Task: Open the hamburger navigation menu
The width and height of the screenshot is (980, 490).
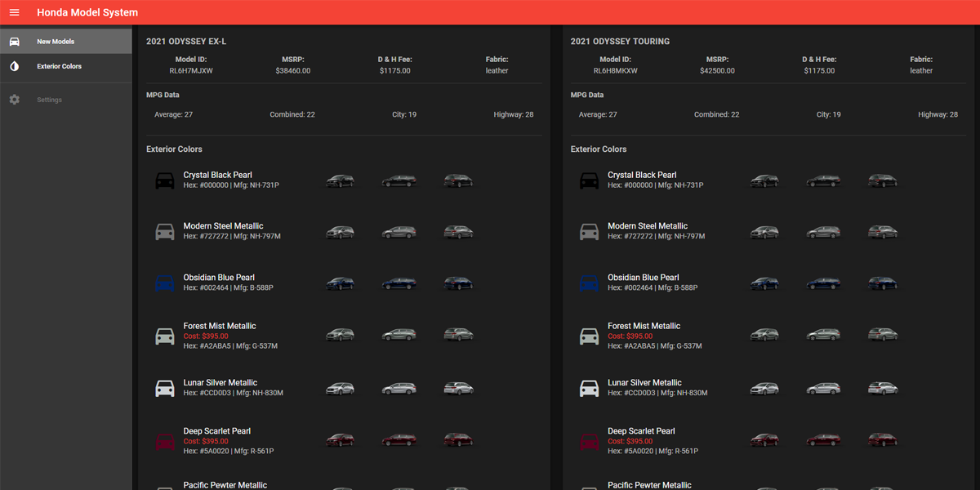Action: coord(14,12)
